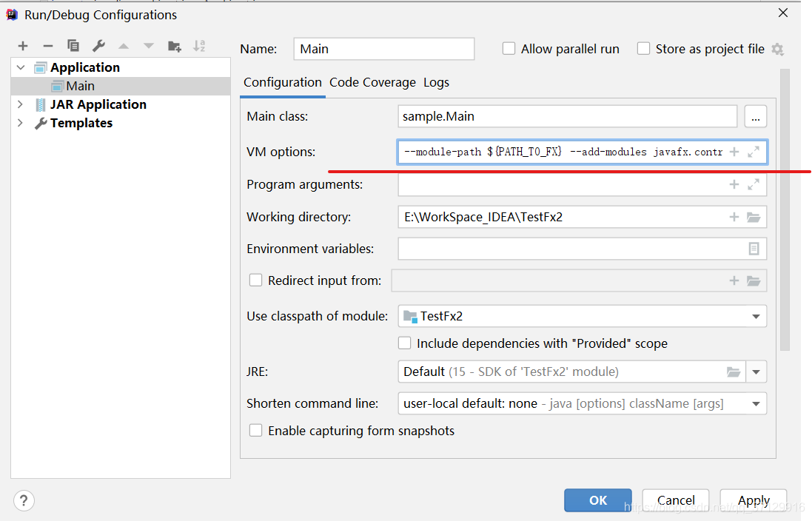Edit configuration templates via wrench icon

(97, 46)
